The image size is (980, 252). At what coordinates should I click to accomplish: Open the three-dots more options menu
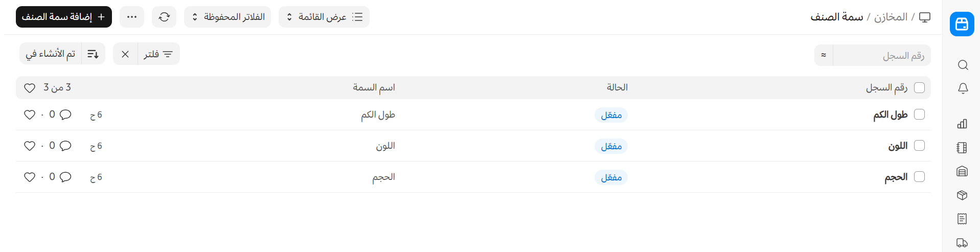point(132,17)
